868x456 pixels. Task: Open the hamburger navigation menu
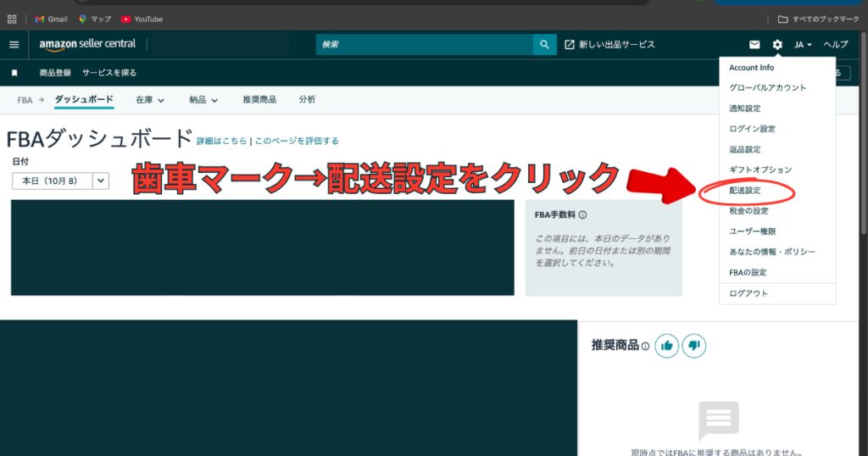(x=14, y=45)
